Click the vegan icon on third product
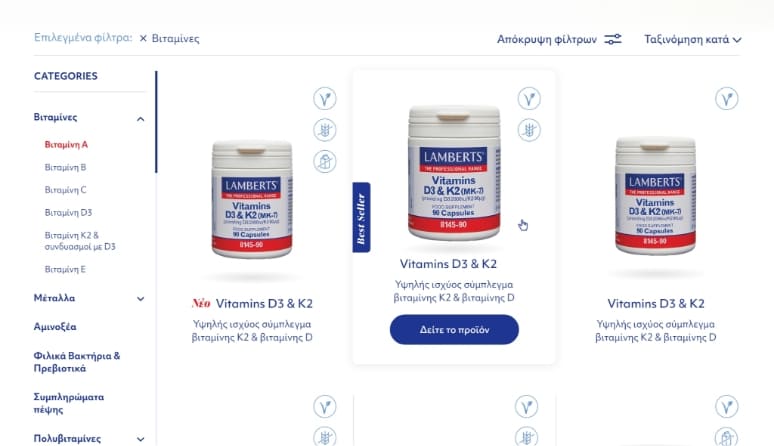Screen dimensions: 774x446 point(727,99)
